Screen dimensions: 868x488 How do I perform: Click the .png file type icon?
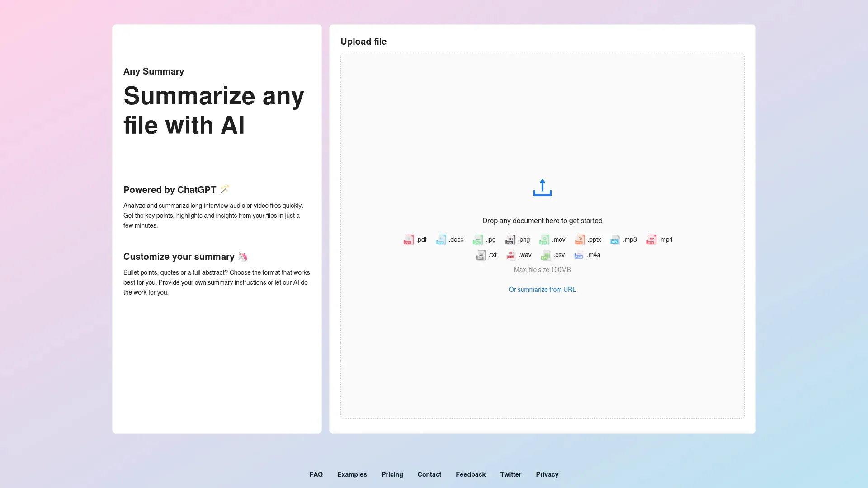(x=510, y=239)
